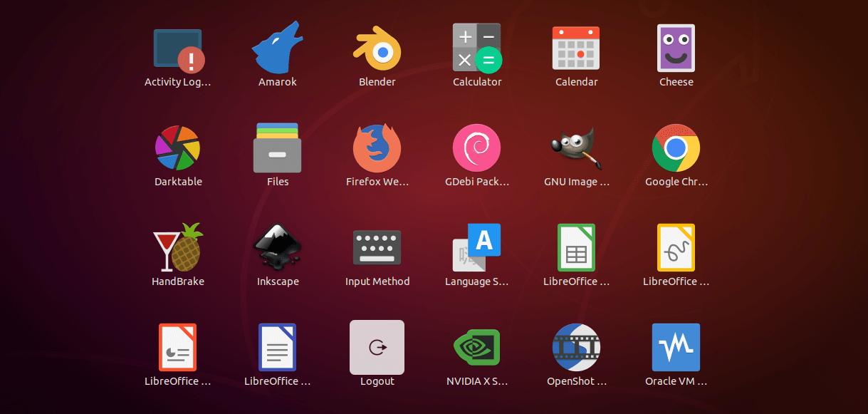Image resolution: width=868 pixels, height=414 pixels.
Task: Launch the Cheese webcam app
Action: point(676,48)
